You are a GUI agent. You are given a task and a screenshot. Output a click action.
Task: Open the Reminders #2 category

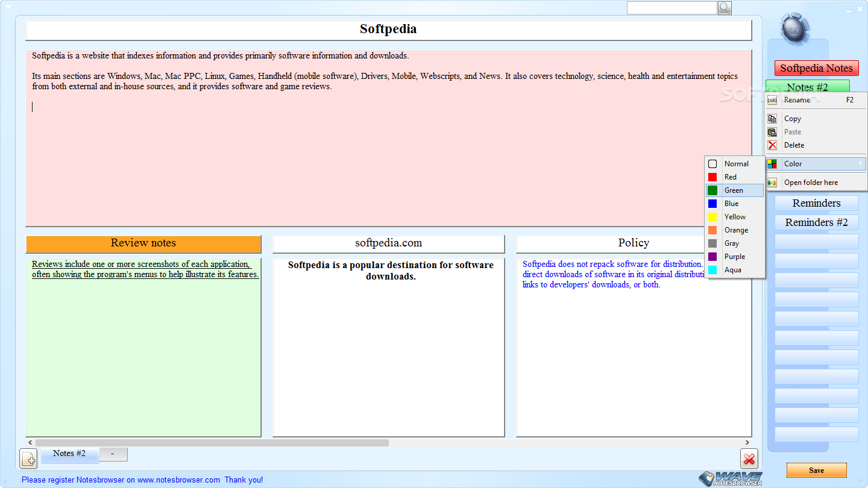(x=816, y=222)
